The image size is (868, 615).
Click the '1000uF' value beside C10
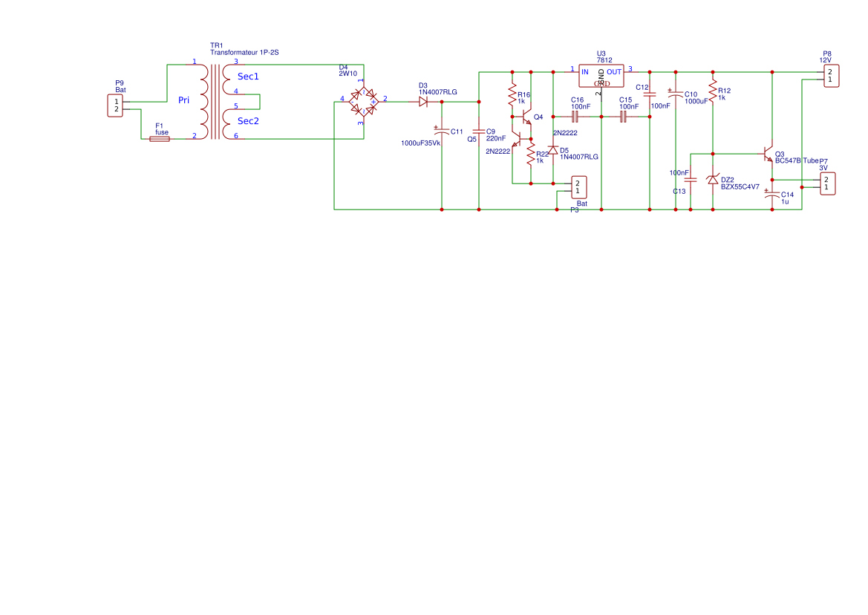point(696,101)
